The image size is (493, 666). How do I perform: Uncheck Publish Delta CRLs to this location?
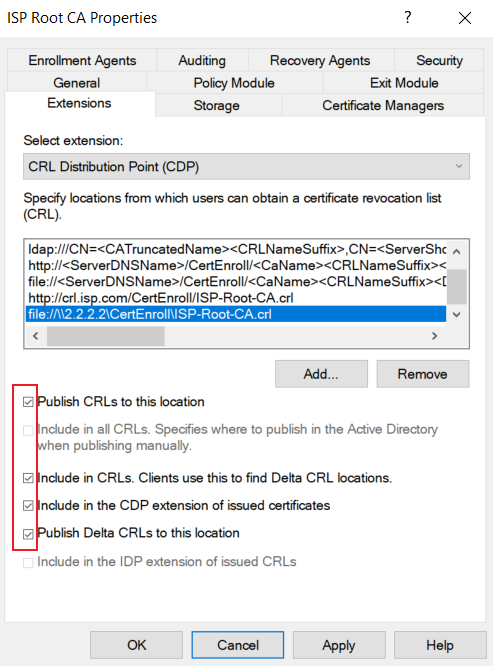tap(28, 533)
